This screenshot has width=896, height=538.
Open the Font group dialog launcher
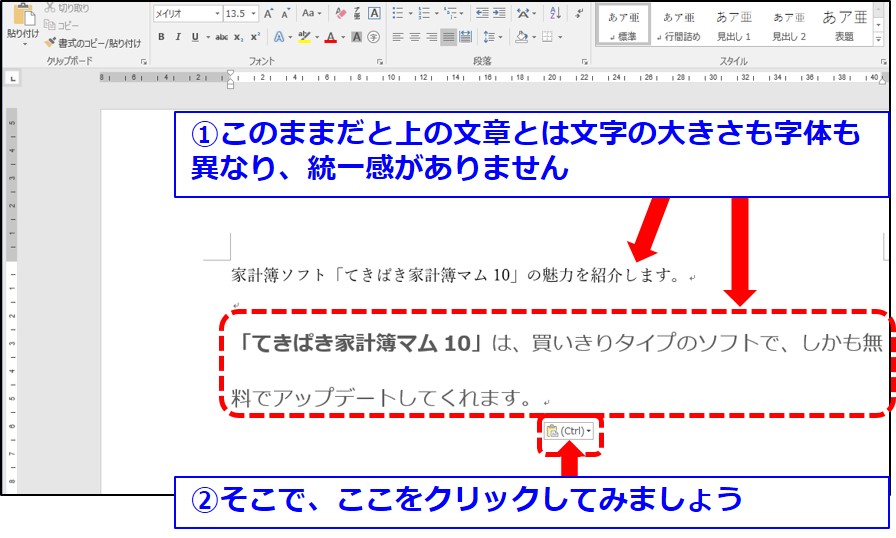click(x=379, y=61)
